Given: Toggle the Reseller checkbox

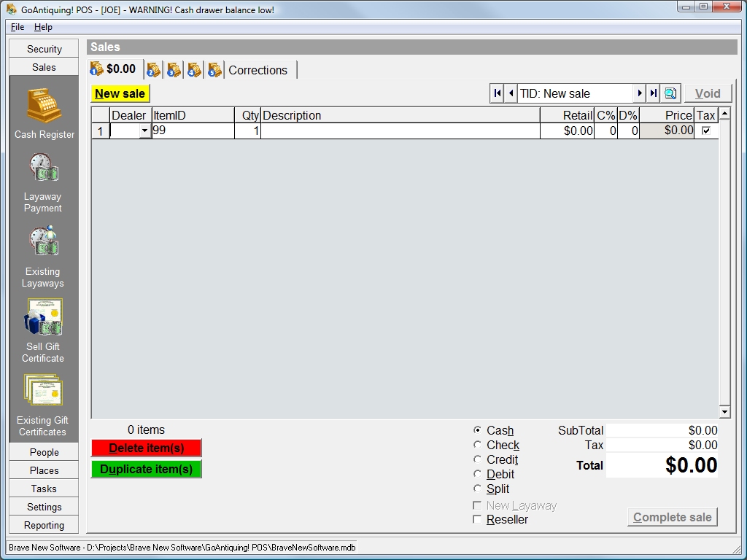Looking at the screenshot, I should tap(477, 519).
